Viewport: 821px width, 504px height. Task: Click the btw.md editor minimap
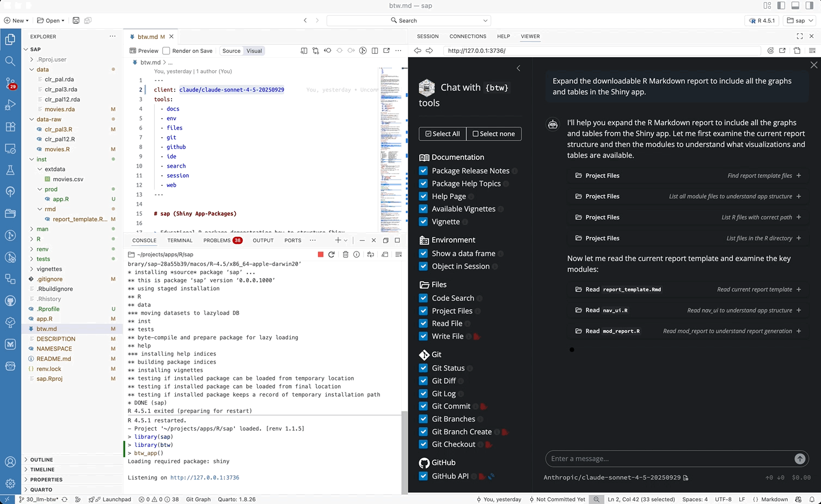point(390,150)
